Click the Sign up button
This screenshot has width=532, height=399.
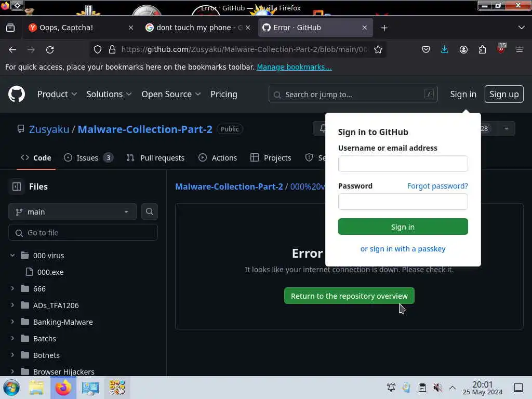click(504, 94)
